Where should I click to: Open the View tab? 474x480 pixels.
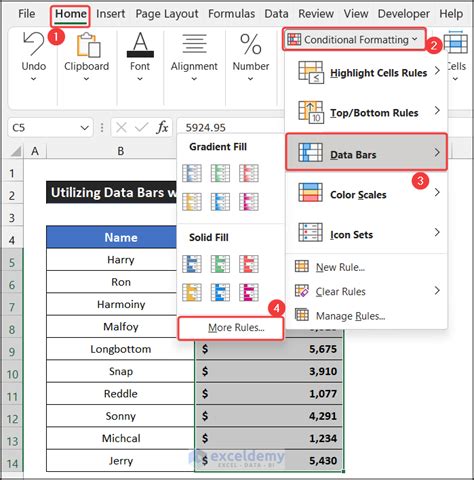[356, 14]
